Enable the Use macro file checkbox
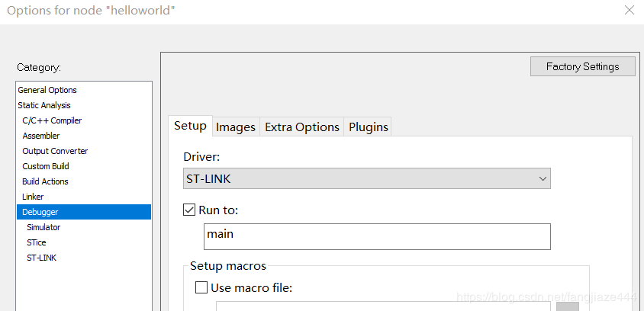This screenshot has height=311, width=644. 201,287
